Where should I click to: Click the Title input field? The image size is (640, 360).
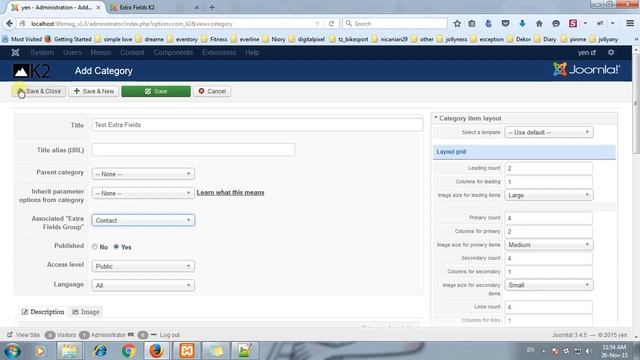pyautogui.click(x=257, y=125)
